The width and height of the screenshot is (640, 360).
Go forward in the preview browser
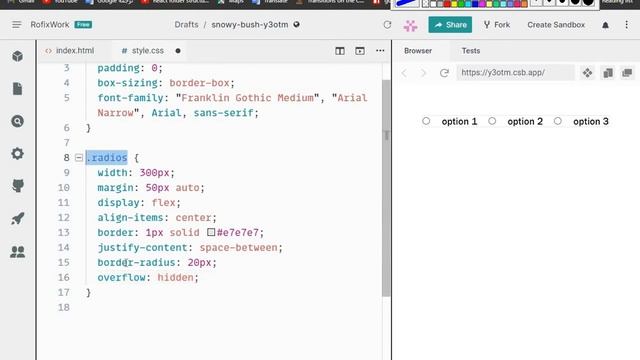(423, 73)
